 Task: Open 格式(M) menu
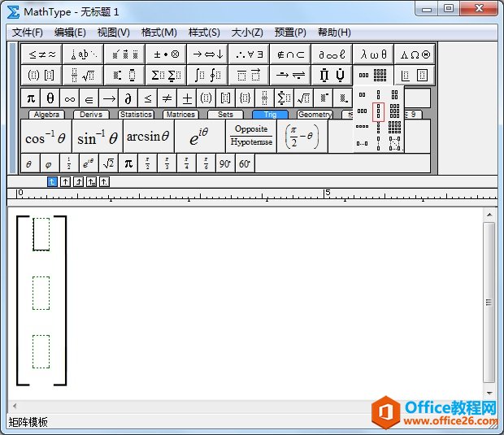(159, 33)
